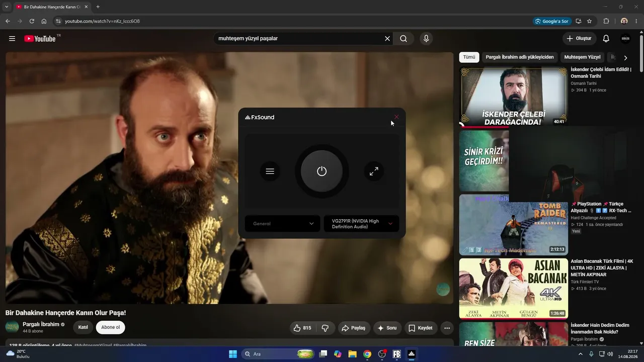Open the İskender Çelebi Darağacında thumbnail

(x=514, y=97)
